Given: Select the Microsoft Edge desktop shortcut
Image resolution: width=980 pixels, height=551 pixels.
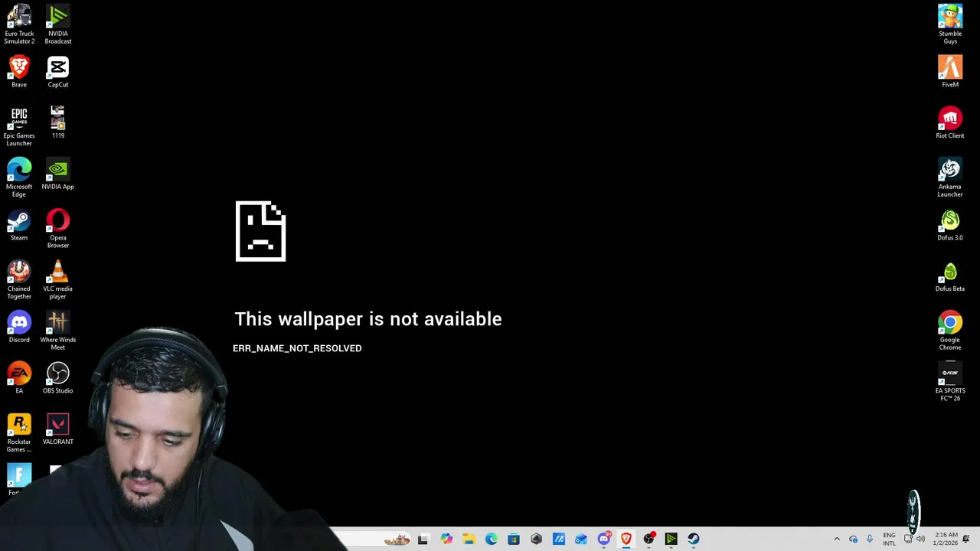Looking at the screenshot, I should point(19,178).
